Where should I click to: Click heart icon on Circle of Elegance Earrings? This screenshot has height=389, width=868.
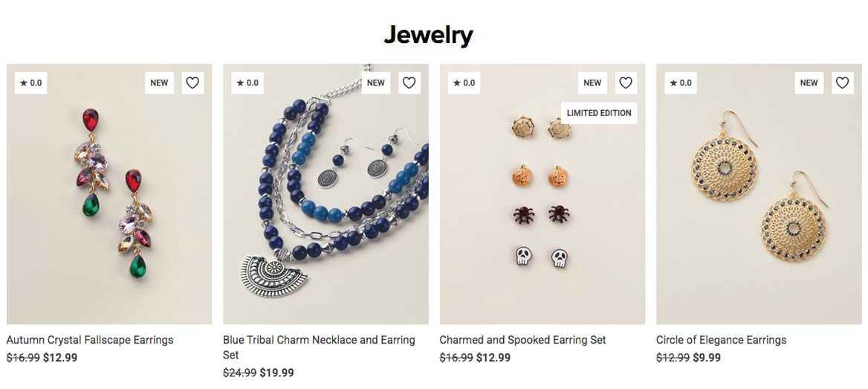click(x=842, y=83)
